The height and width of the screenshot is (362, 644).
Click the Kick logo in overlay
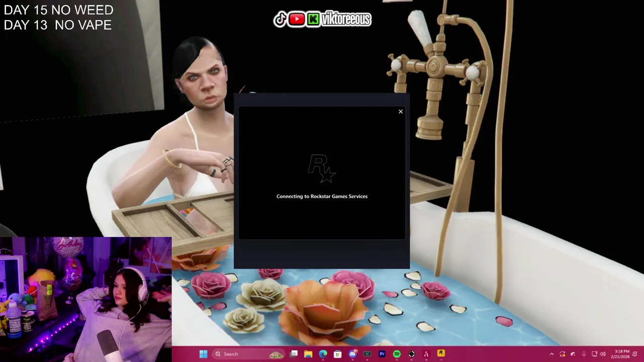click(313, 20)
